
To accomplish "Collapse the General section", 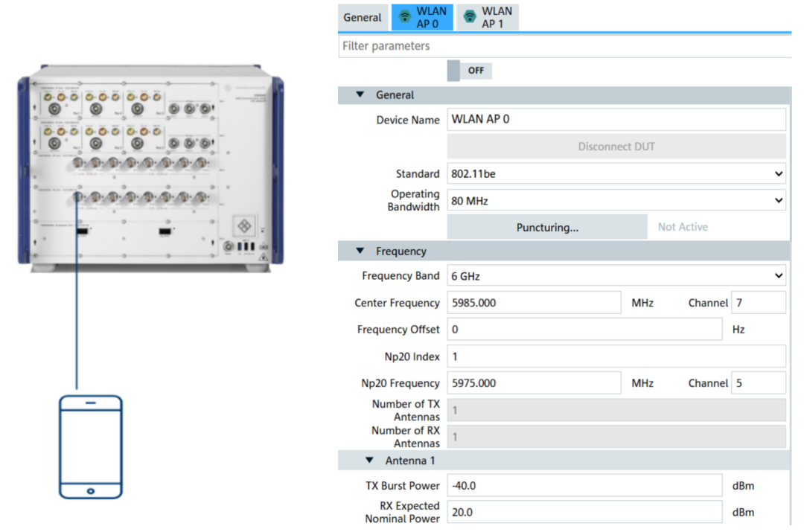I will coord(360,95).
